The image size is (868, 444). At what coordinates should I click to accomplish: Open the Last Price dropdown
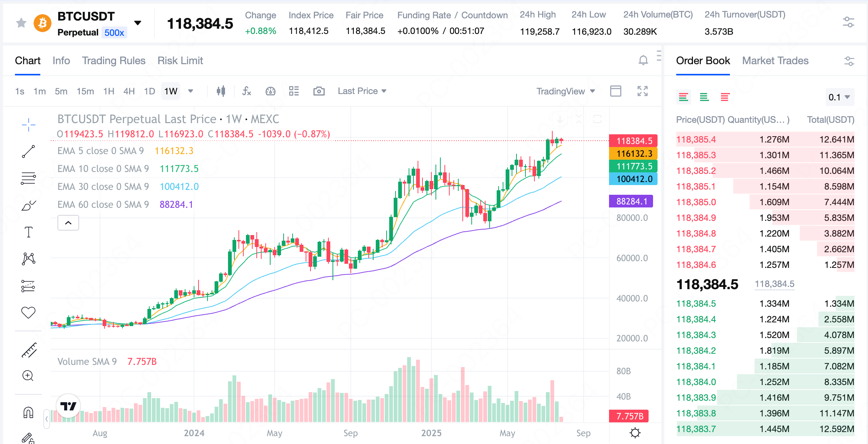(362, 91)
